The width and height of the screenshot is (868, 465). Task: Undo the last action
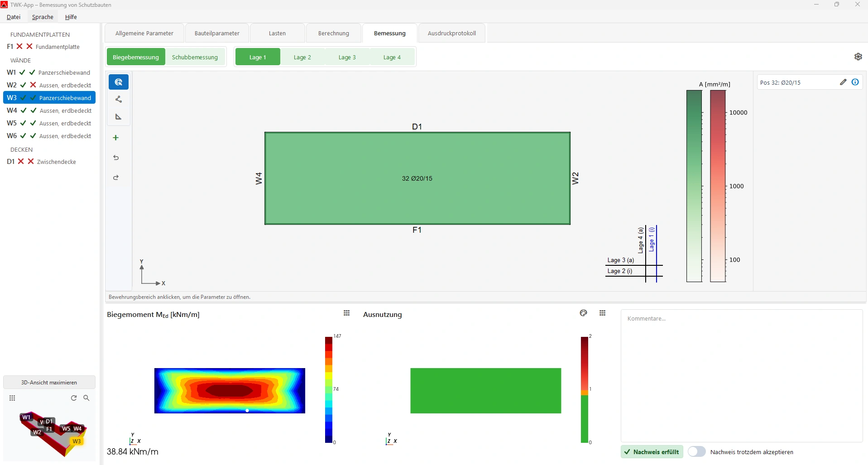[x=116, y=158]
